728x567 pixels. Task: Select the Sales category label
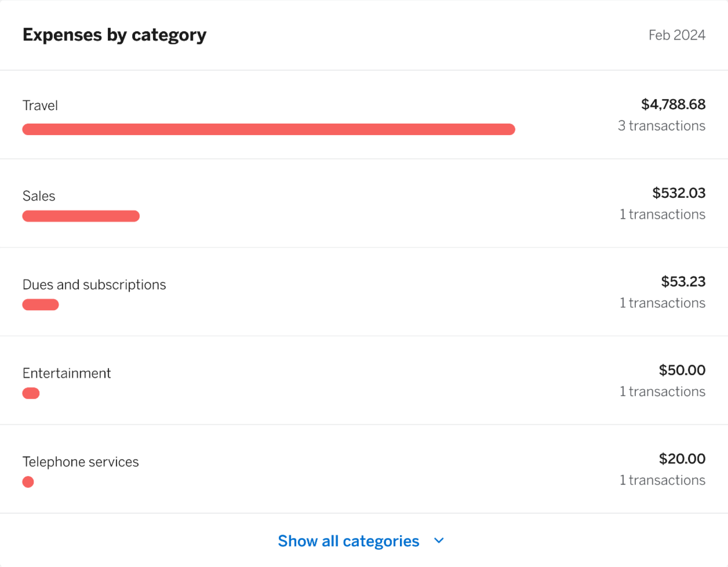[x=39, y=196]
